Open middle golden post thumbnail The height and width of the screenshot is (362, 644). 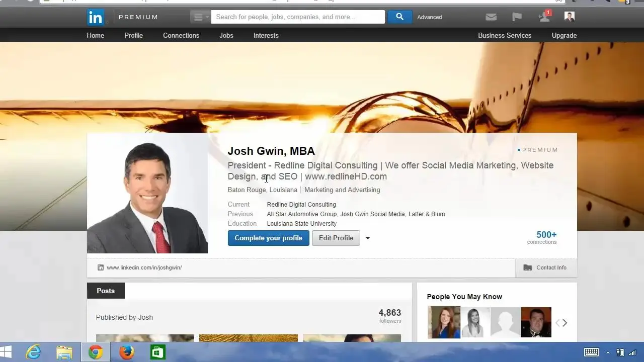tap(249, 338)
